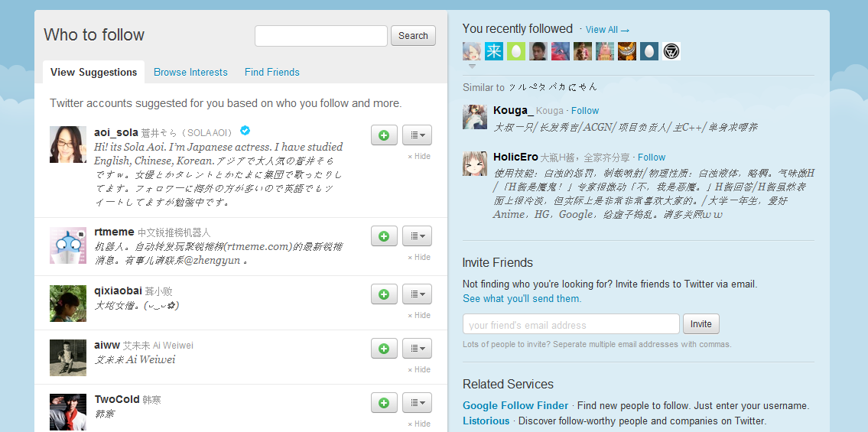Expand the list menu for aiww
Screen dimensions: 868x432
418,349
